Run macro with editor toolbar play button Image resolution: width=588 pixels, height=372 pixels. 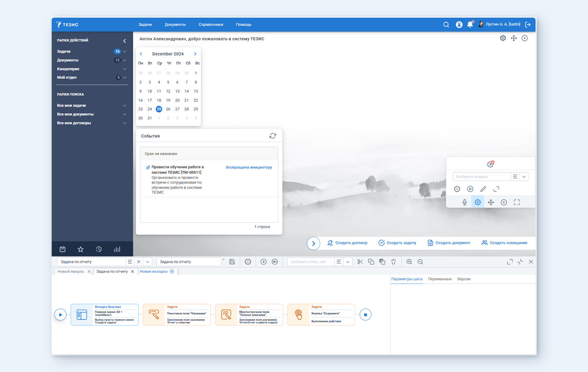[264, 262]
